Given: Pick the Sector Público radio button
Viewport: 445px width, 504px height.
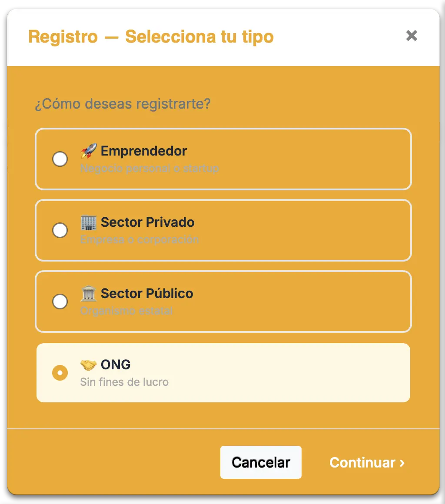Looking at the screenshot, I should pos(60,302).
